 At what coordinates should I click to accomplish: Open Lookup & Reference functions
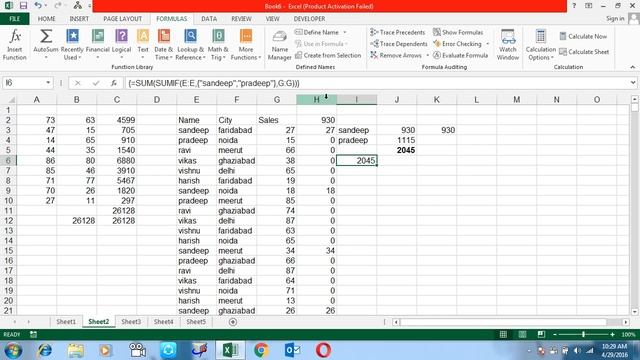(190, 45)
